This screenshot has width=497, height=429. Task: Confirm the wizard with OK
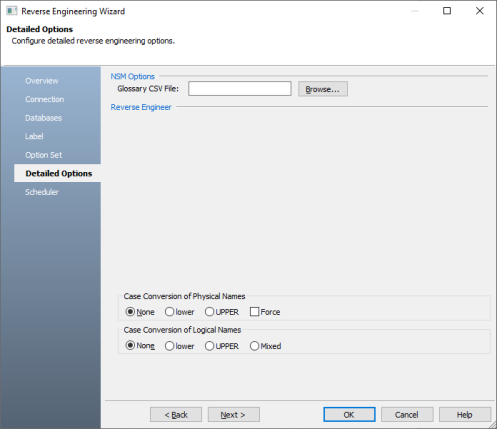pos(349,415)
